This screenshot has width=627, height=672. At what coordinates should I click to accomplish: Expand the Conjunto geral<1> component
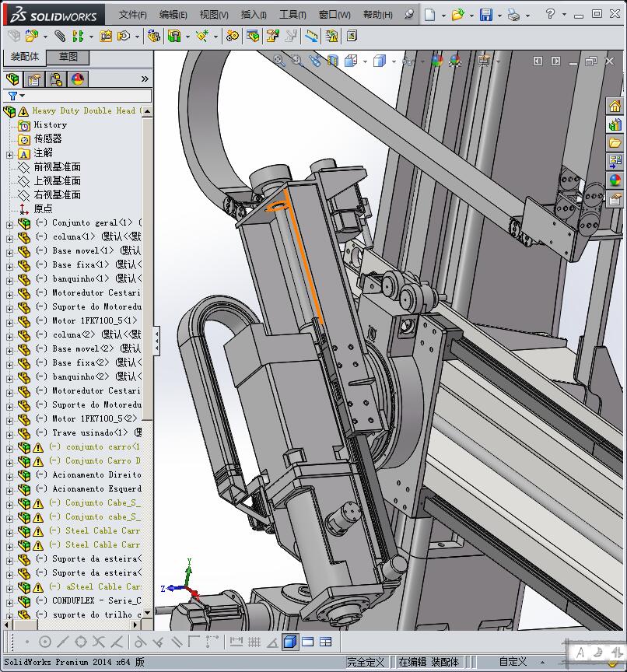tap(9, 223)
